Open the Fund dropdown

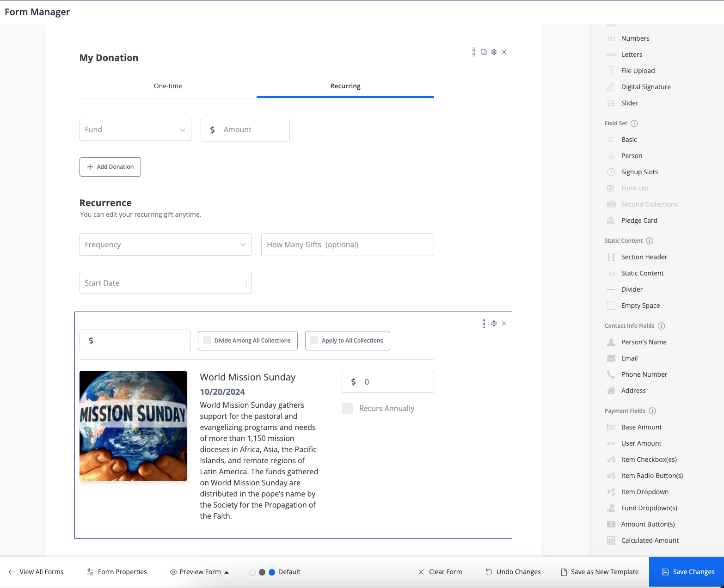tap(135, 130)
